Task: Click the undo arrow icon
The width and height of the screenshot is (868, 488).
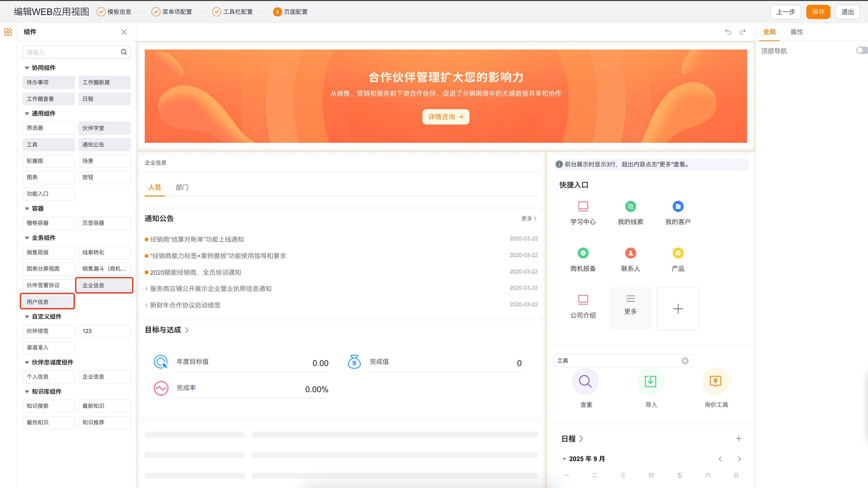Action: [728, 32]
